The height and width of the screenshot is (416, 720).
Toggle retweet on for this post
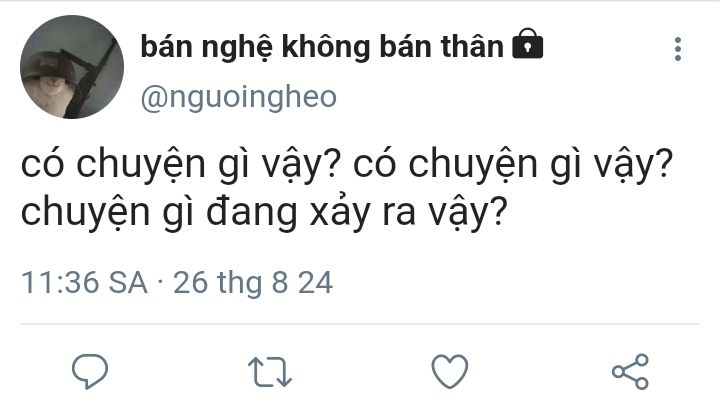tap(270, 372)
